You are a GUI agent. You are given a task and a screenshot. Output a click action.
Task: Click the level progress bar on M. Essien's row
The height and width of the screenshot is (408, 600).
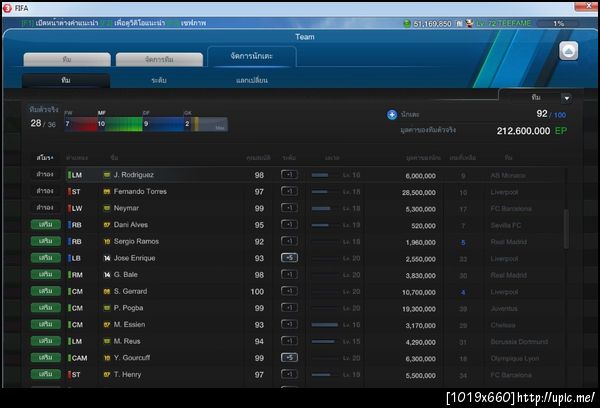pyautogui.click(x=325, y=325)
